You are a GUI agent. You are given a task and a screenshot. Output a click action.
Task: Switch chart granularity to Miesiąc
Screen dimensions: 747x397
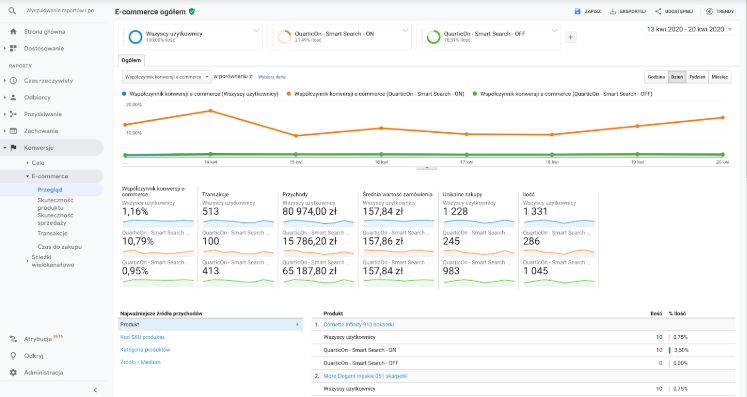(720, 77)
